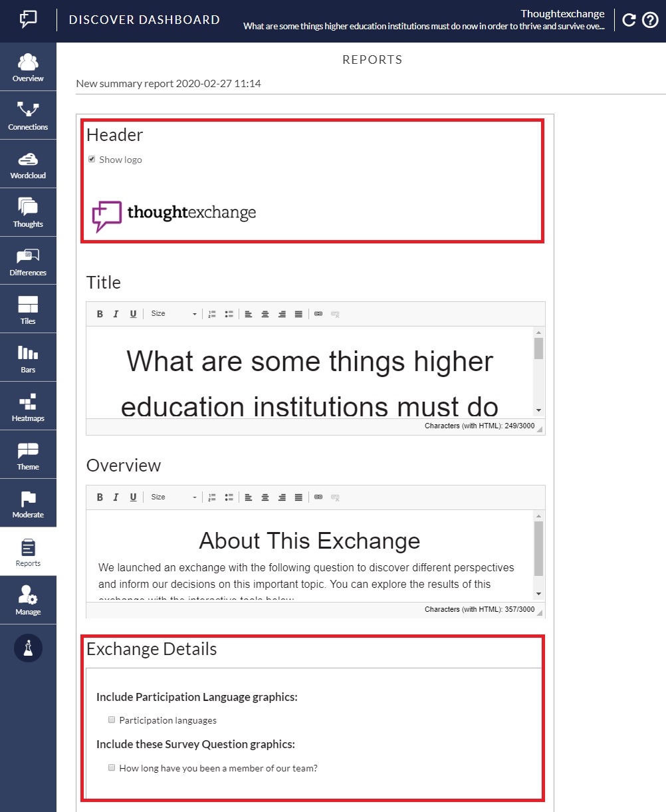The image size is (666, 812).
Task: Open the Moderate section
Action: [x=28, y=504]
